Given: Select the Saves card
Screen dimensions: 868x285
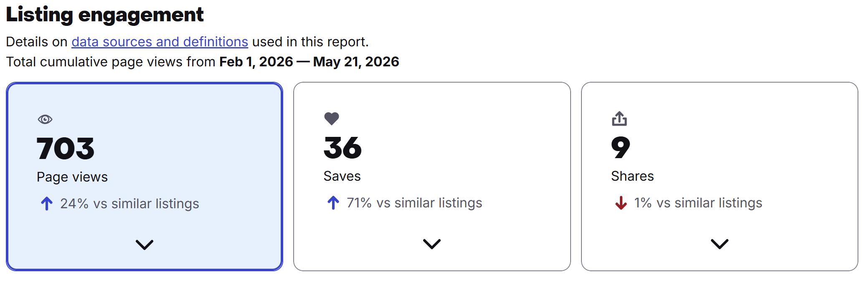Looking at the screenshot, I should point(432,177).
